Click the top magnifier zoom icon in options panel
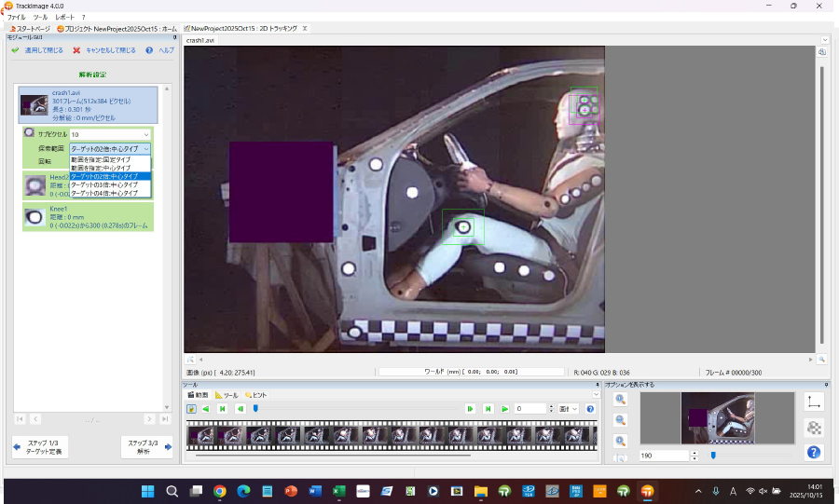This screenshot has width=839, height=504. click(621, 400)
